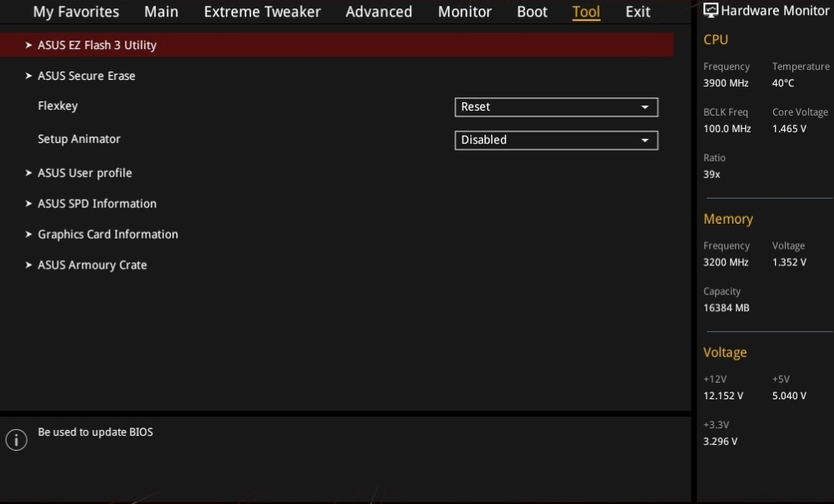Click the 'Be used to update BIOS' text
834x504 pixels.
coord(95,432)
